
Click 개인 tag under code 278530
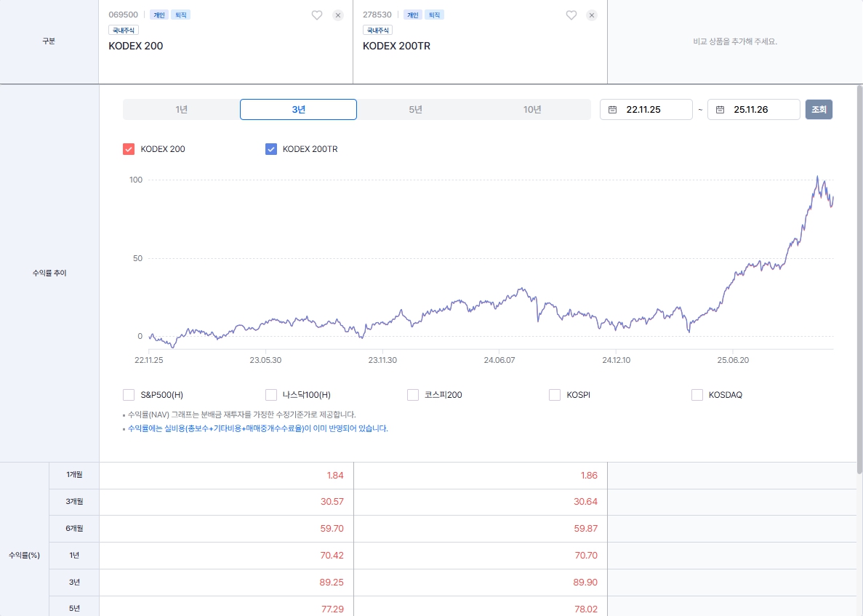tap(413, 15)
